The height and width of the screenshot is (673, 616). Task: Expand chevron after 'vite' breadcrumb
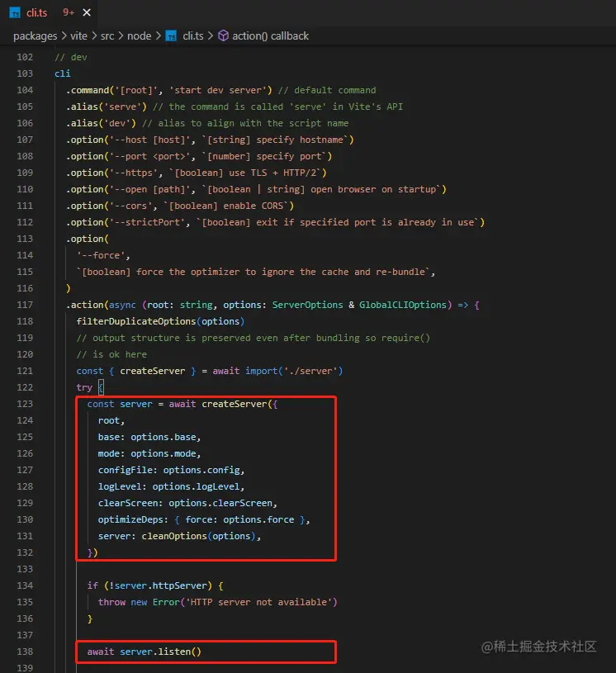click(x=94, y=36)
